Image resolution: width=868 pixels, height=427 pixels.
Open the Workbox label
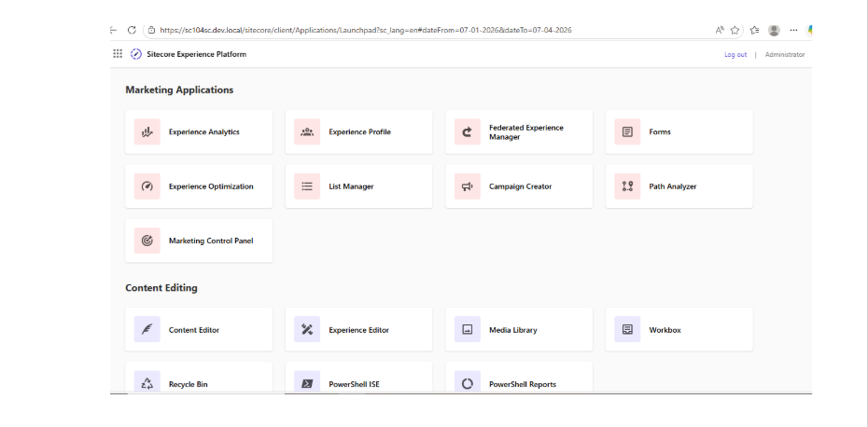pos(665,330)
